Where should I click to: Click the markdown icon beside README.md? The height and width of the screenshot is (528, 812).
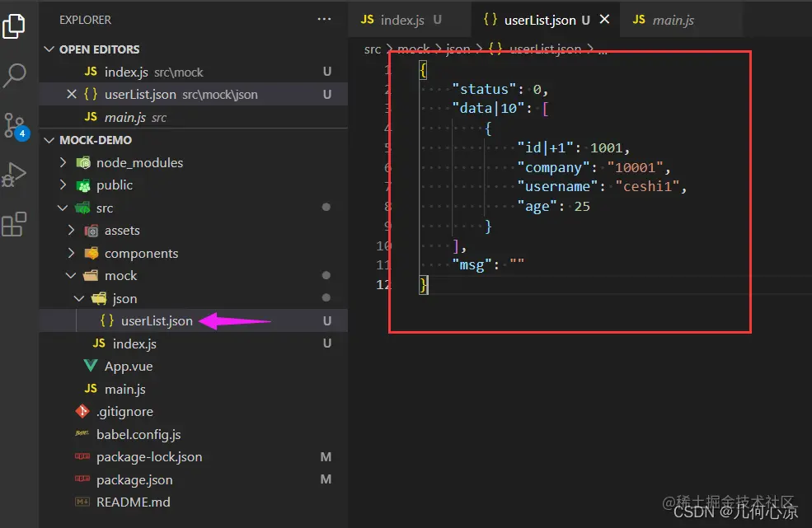coord(82,502)
